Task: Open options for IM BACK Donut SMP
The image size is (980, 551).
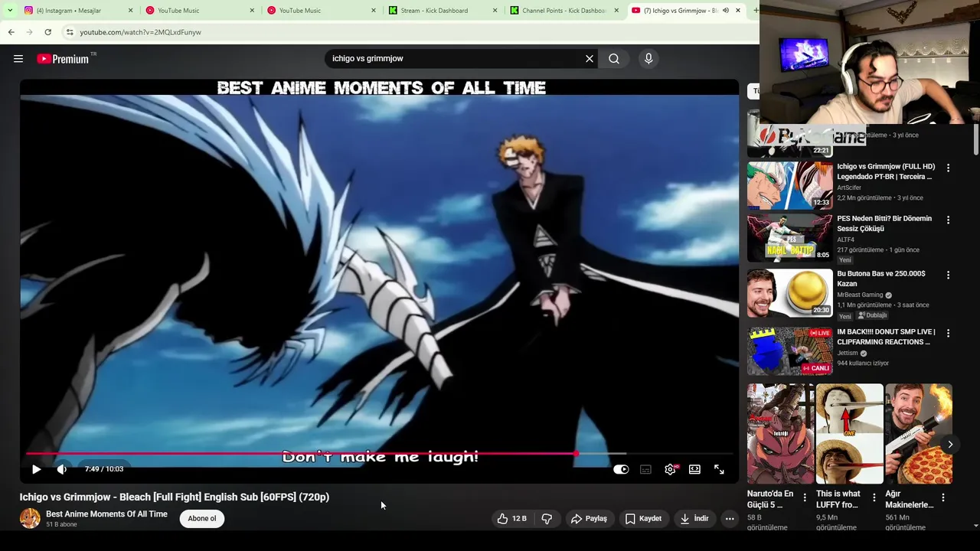Action: pos(948,333)
